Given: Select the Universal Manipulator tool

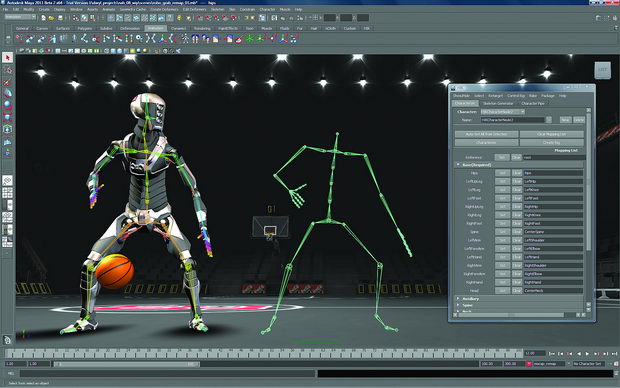Looking at the screenshot, I should (8, 129).
